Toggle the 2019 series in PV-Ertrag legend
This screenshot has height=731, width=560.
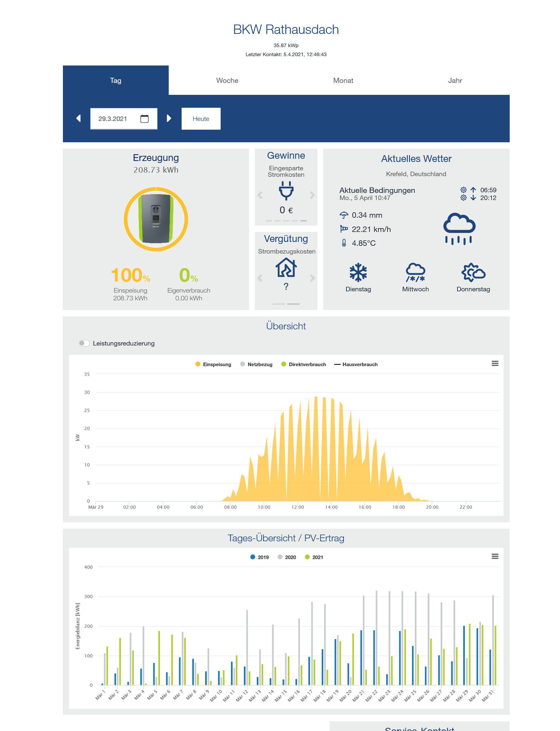(259, 557)
